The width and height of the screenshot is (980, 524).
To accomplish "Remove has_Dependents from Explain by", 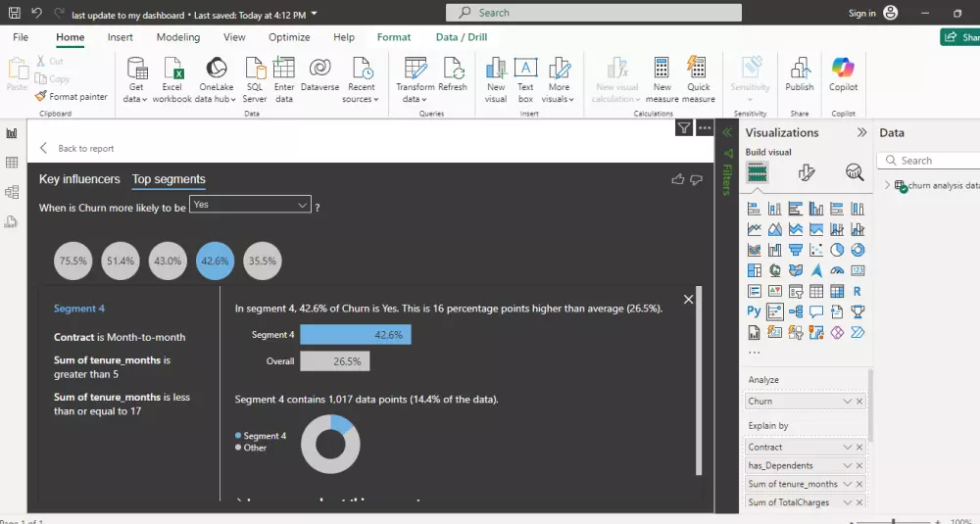I will [859, 466].
